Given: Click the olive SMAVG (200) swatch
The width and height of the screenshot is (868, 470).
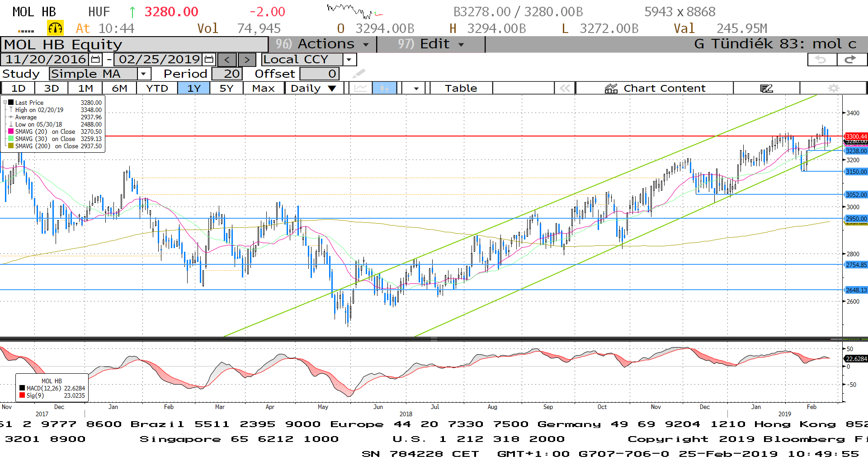Looking at the screenshot, I should point(11,146).
